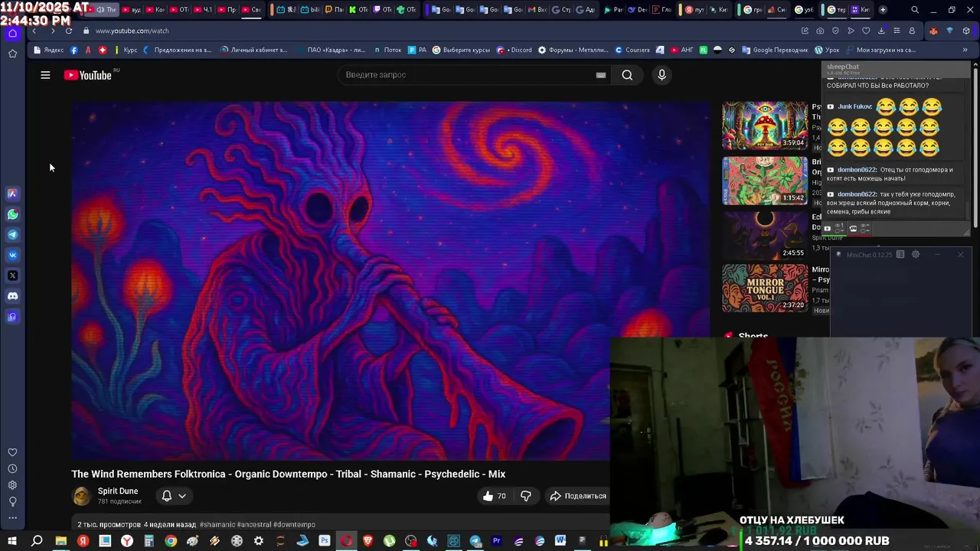Click the #ancestral hashtag link
Screen dimensions: 980x551
pos(254,525)
